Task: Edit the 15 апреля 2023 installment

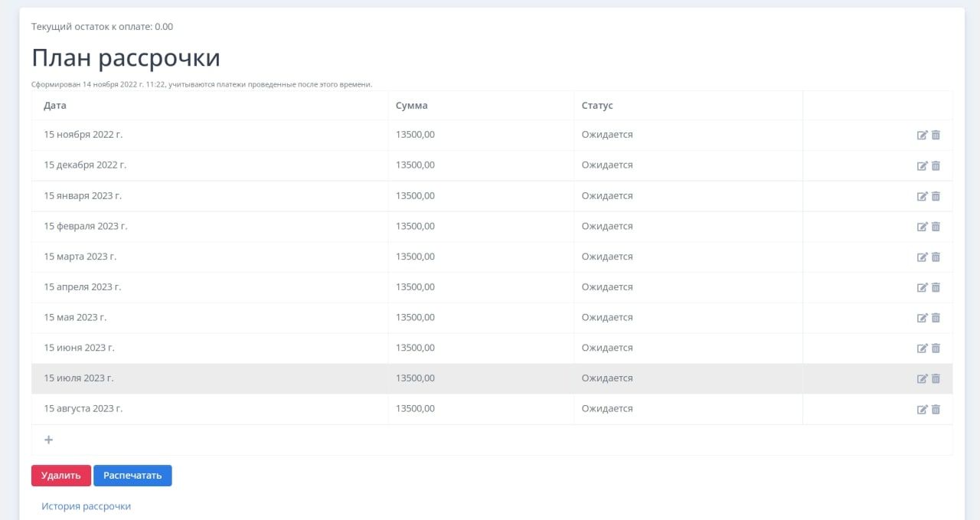Action: click(922, 288)
